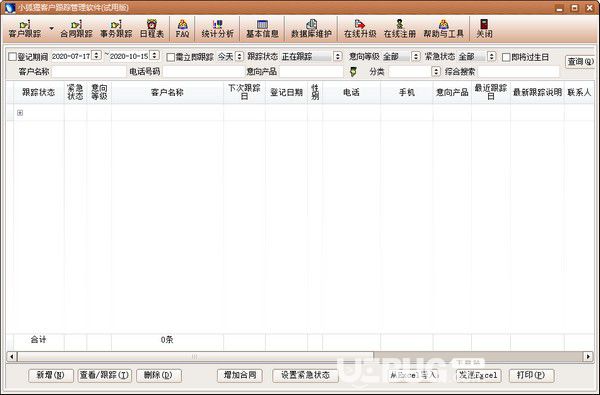The width and height of the screenshot is (600, 395).
Task: Expand the first table row plus icon
Action: click(20, 113)
